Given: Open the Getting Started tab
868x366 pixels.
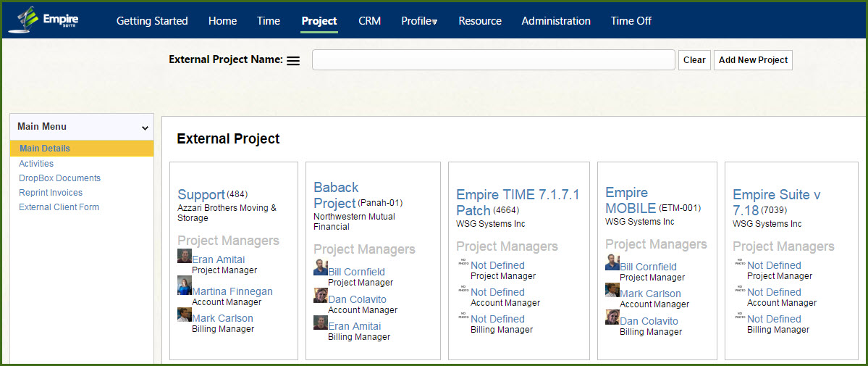Looking at the screenshot, I should [x=152, y=21].
